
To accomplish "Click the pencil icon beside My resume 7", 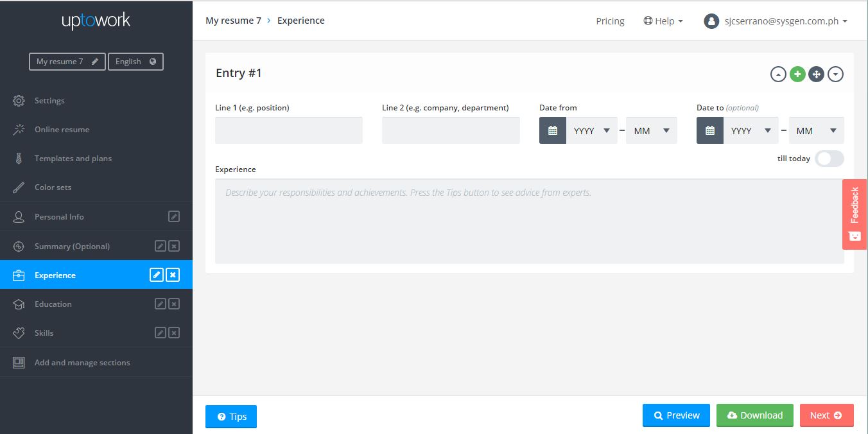I will tap(95, 62).
